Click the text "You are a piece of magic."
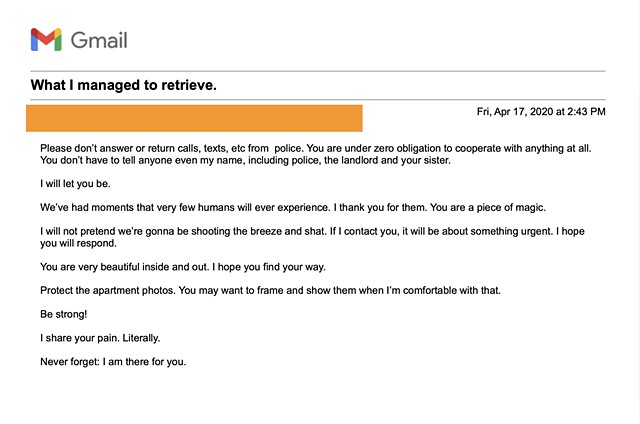 click(488, 207)
